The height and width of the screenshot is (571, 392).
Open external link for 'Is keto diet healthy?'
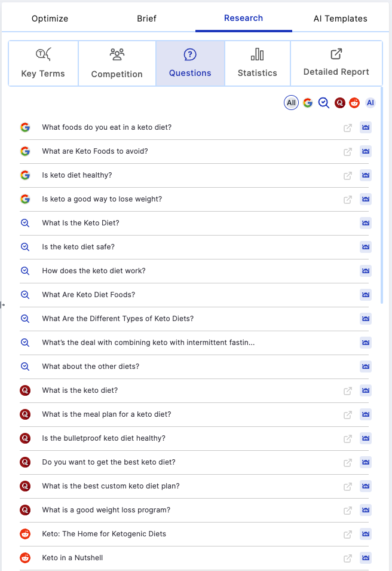(348, 176)
